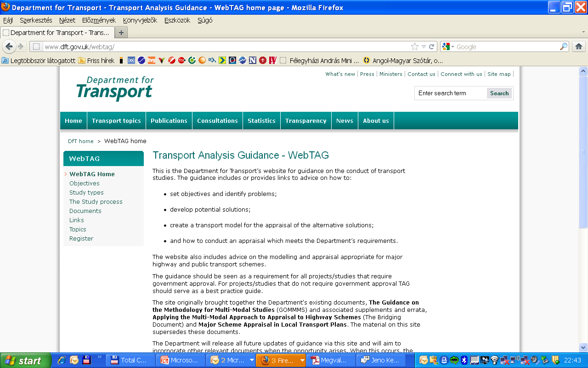Open the Fájl menu
The image size is (588, 368).
(8, 20)
